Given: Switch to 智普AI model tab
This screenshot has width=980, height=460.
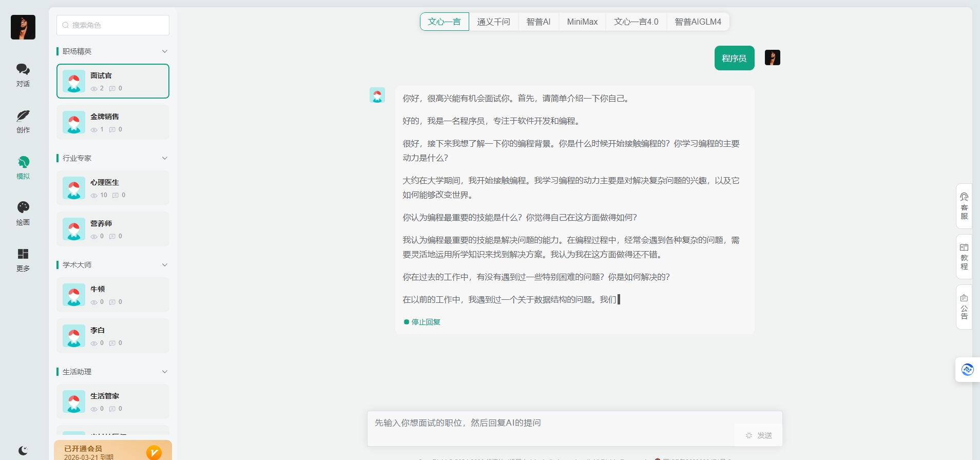Looking at the screenshot, I should pyautogui.click(x=539, y=22).
